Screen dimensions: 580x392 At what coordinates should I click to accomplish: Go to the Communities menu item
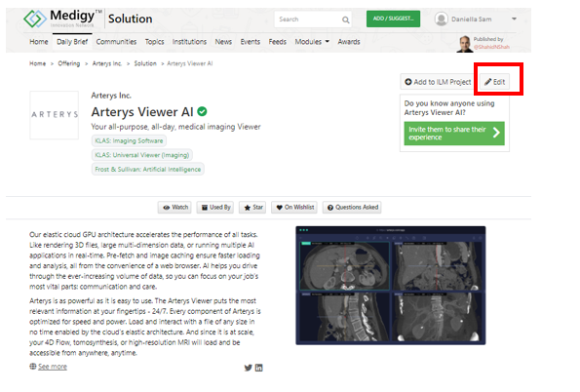tap(116, 42)
